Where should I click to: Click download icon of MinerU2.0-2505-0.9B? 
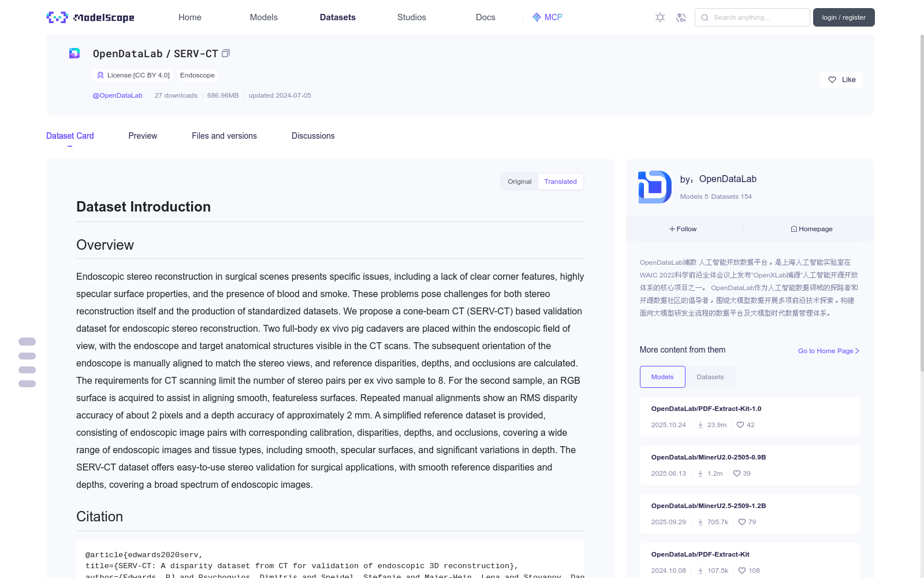[x=701, y=473]
